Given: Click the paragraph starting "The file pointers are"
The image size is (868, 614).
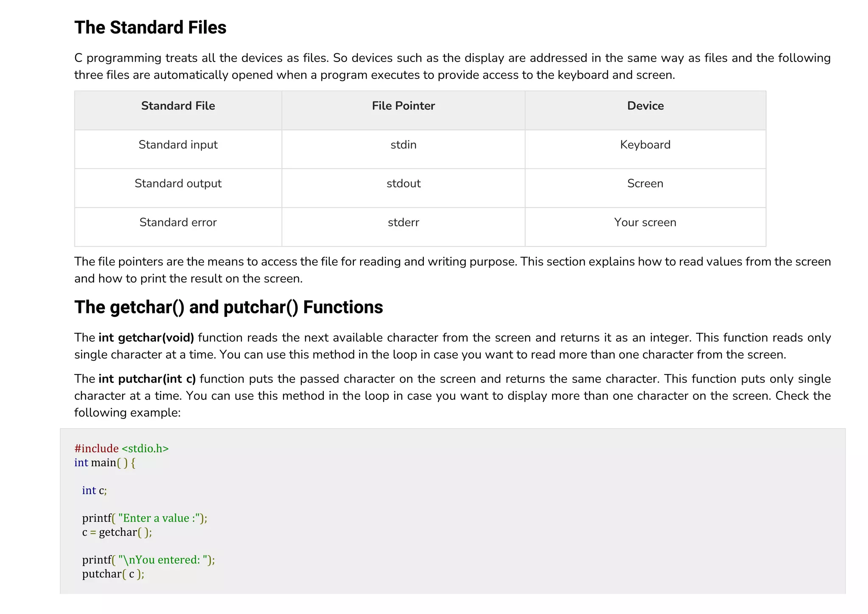Looking at the screenshot, I should [452, 270].
